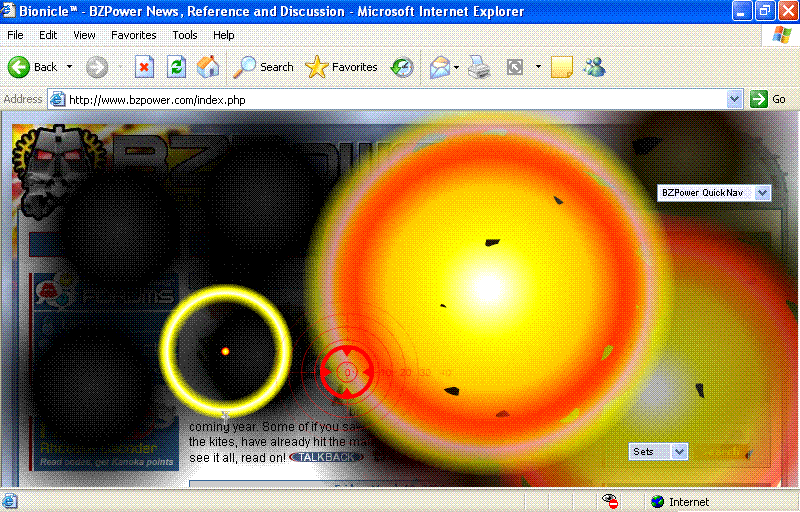Stop page loading with red X icon
The height and width of the screenshot is (512, 800).
pyautogui.click(x=144, y=67)
